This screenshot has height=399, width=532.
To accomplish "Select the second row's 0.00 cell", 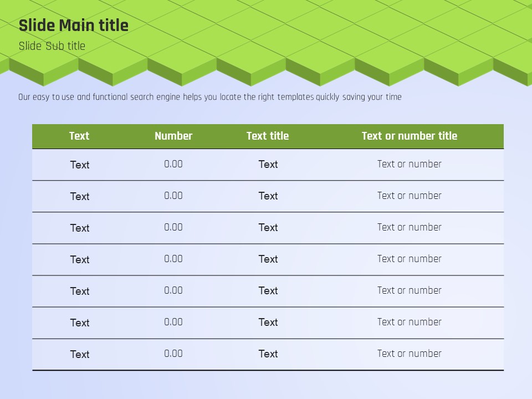I will (x=173, y=196).
